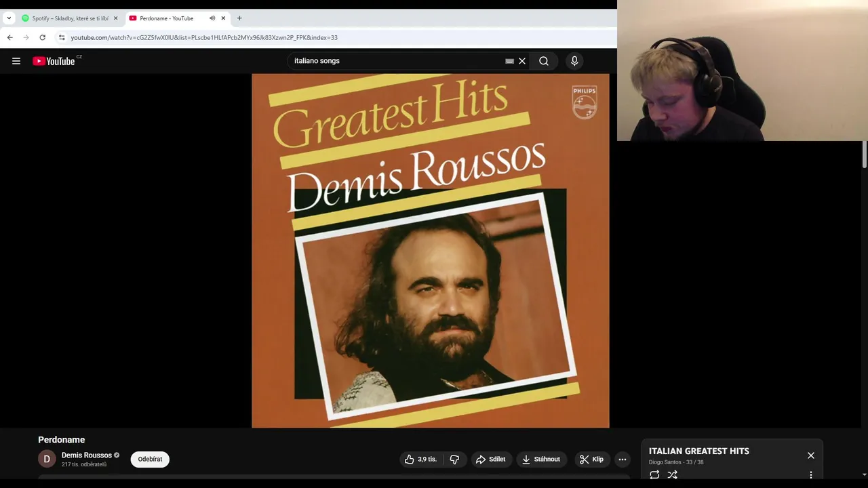The width and height of the screenshot is (868, 488).
Task: Toggle playlist shuffle button
Action: tap(673, 475)
